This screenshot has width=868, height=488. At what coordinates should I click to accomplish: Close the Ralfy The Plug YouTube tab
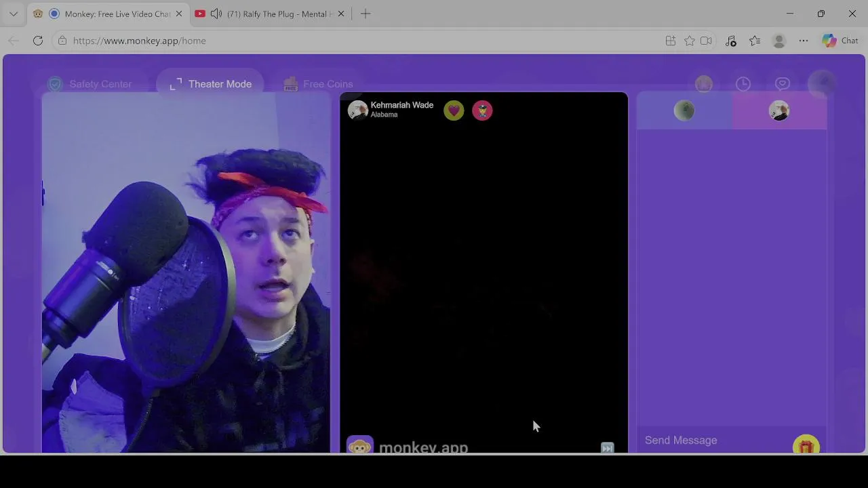point(341,14)
